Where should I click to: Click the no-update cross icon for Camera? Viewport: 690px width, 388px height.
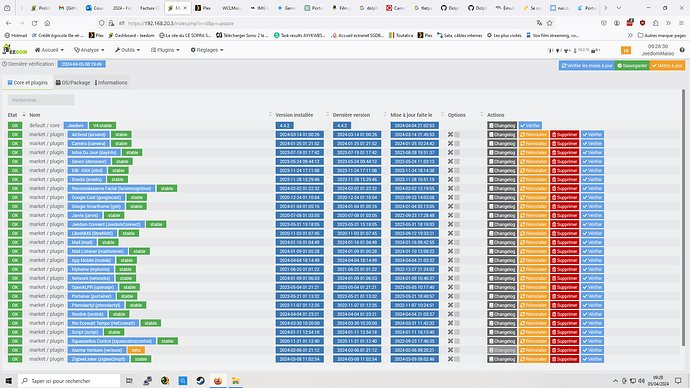pos(450,143)
